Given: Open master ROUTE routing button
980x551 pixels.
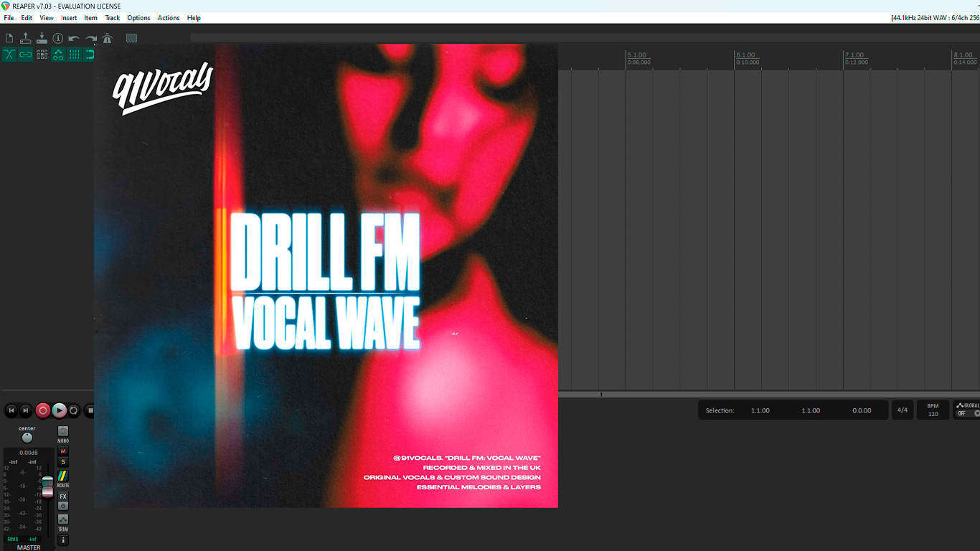Looking at the screenshot, I should click(x=63, y=476).
